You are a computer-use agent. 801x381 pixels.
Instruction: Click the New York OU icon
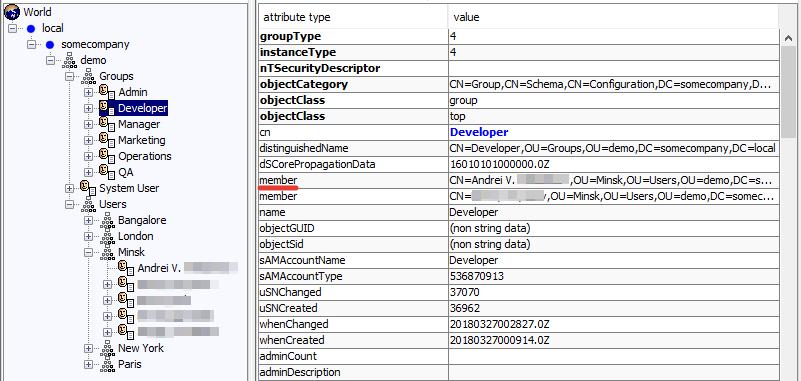[107, 348]
